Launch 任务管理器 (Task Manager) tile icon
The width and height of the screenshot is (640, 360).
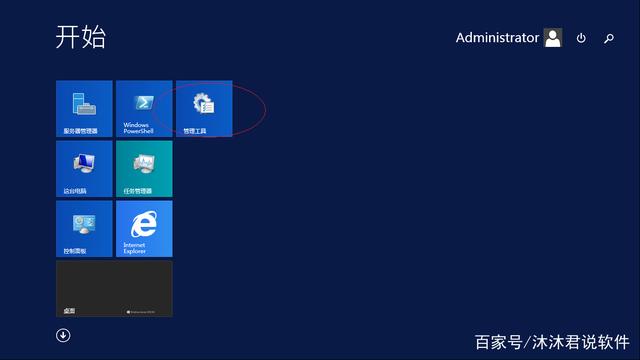[144, 164]
